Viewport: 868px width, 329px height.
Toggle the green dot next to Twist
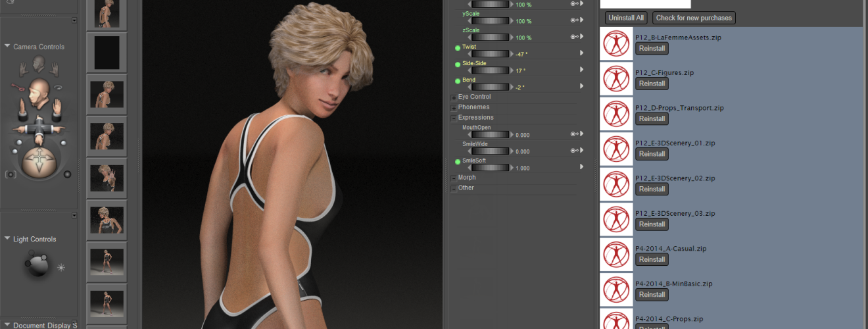458,47
